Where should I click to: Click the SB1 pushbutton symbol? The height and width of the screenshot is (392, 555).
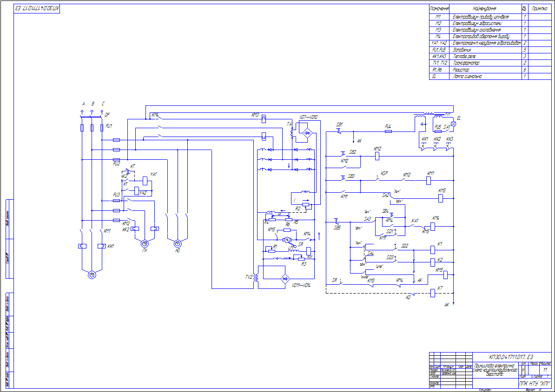[x=339, y=131]
